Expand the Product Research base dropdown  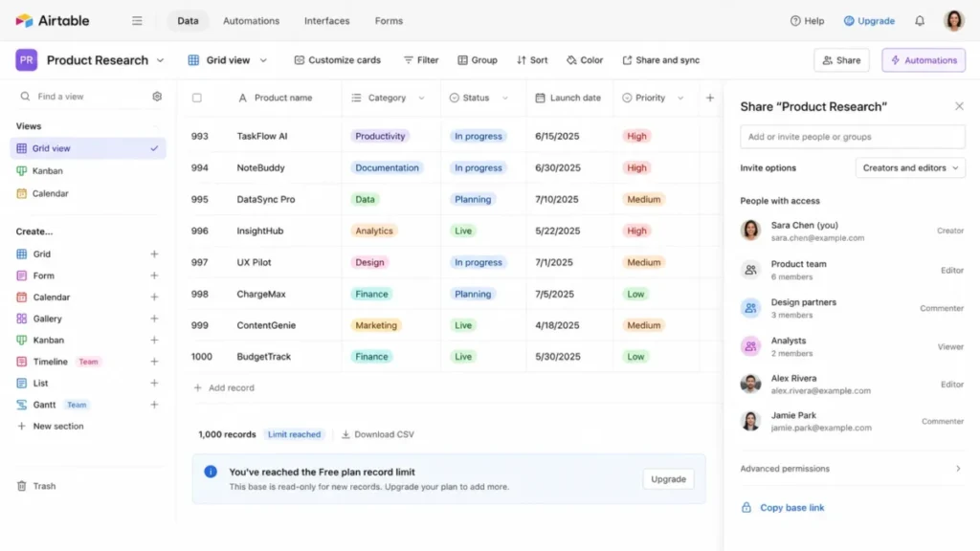click(160, 60)
